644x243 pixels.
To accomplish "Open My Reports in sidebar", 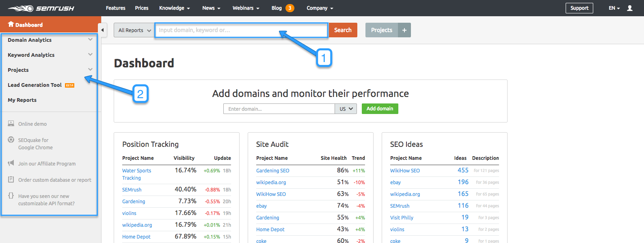I will point(22,100).
